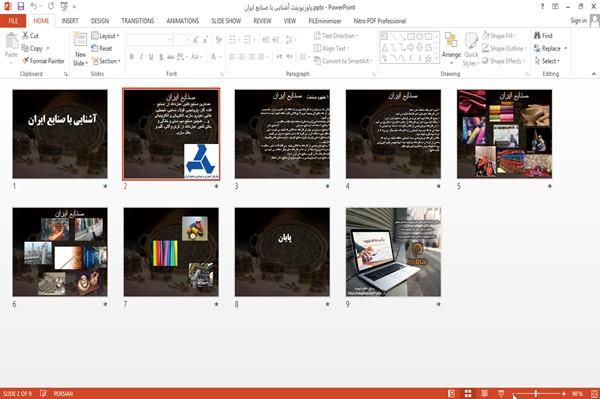Click the Save icon in quick access toolbar

tap(21, 6)
